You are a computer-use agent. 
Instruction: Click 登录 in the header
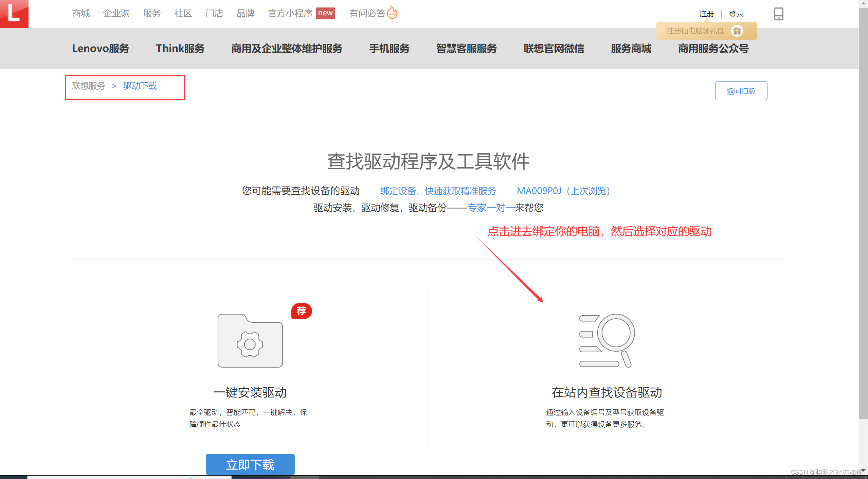tap(736, 14)
